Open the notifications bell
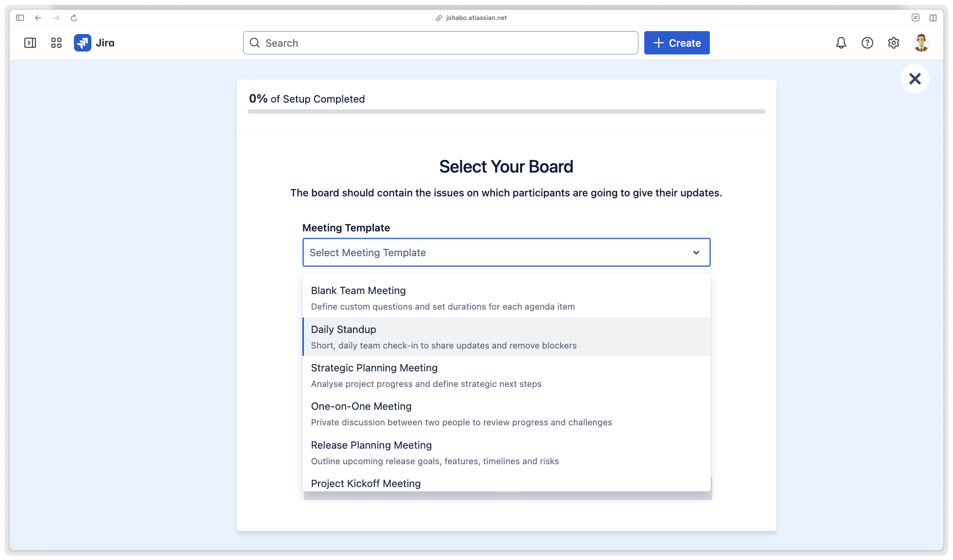This screenshot has width=953, height=560. (841, 43)
